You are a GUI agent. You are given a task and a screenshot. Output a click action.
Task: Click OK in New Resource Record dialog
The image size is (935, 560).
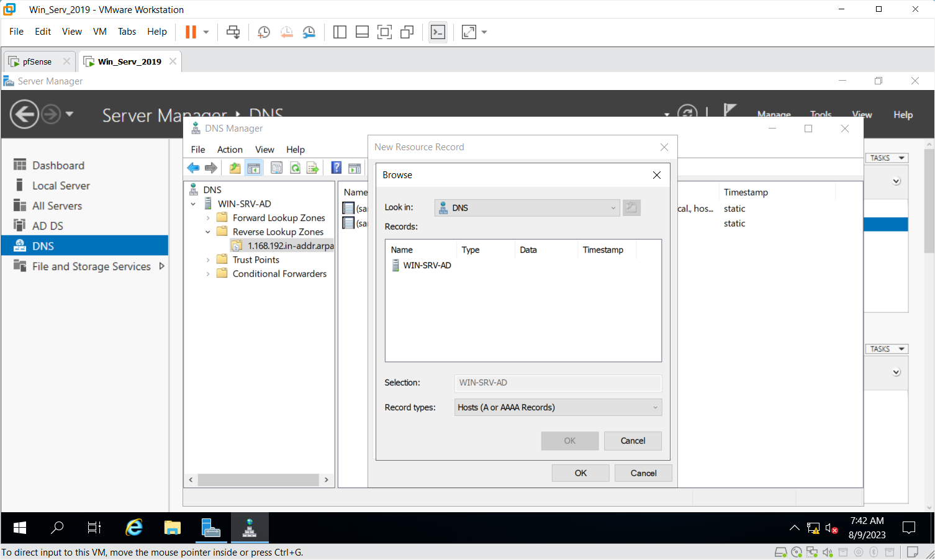(580, 473)
